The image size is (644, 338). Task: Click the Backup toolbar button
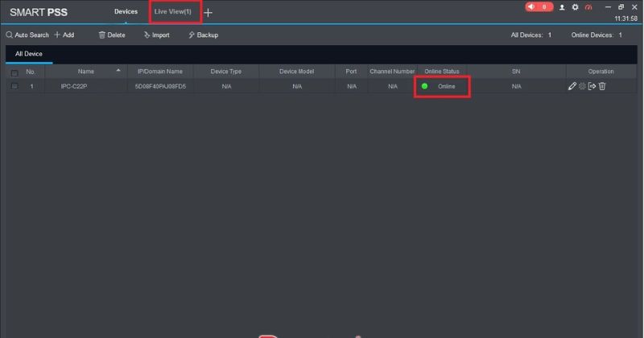(204, 35)
